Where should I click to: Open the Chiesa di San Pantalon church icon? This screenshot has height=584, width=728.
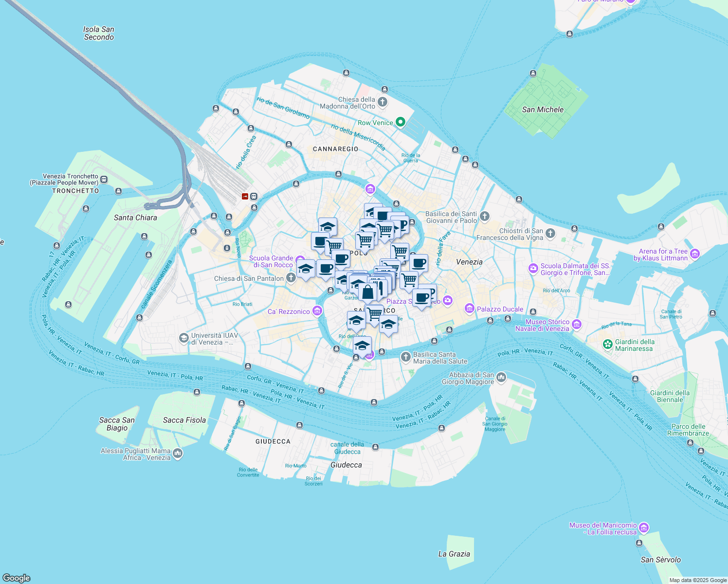point(291,278)
